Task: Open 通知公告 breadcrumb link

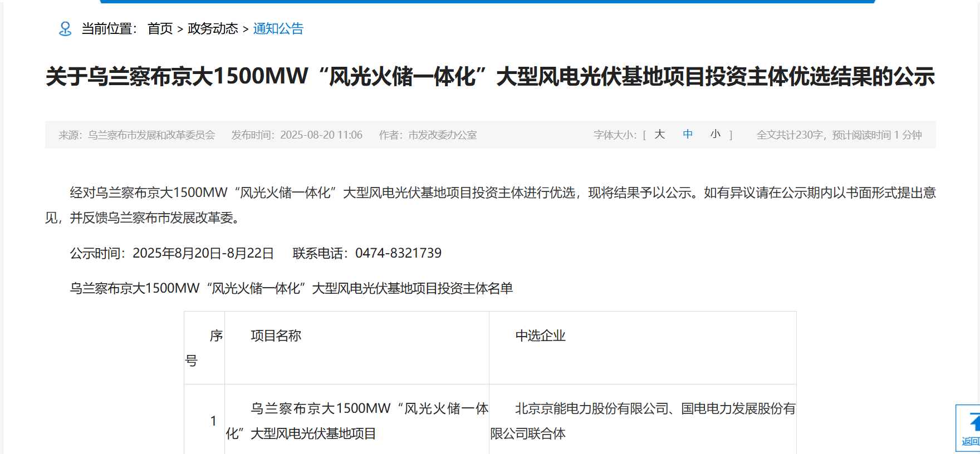Action: click(x=278, y=29)
